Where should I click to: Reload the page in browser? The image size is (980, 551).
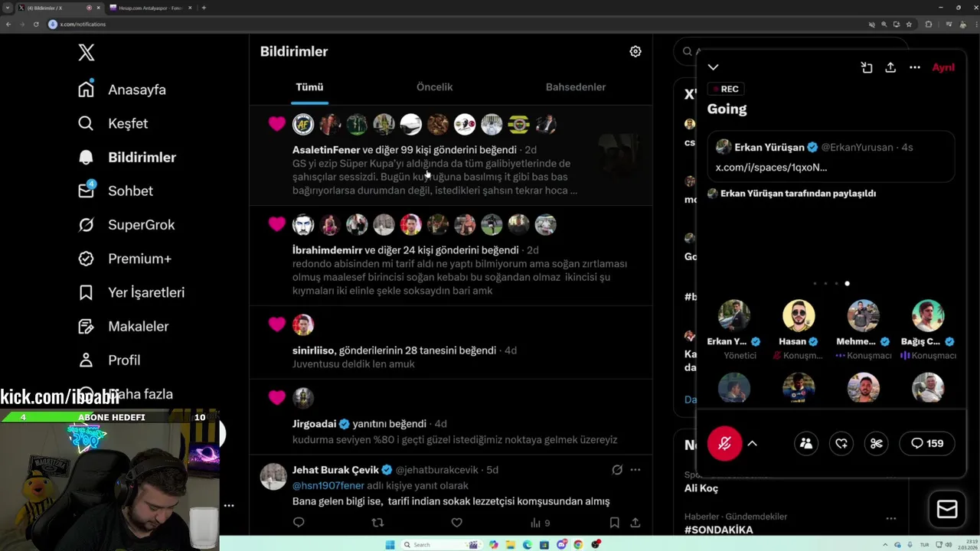[x=36, y=24]
